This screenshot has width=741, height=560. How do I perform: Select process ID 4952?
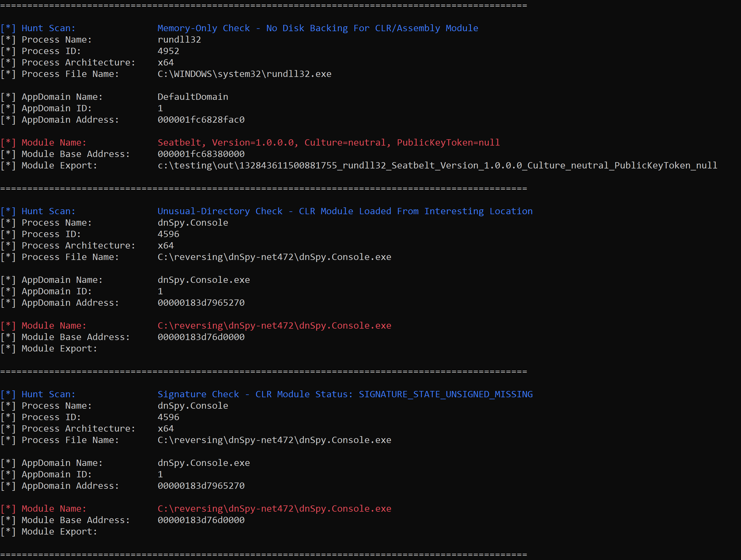coord(169,51)
